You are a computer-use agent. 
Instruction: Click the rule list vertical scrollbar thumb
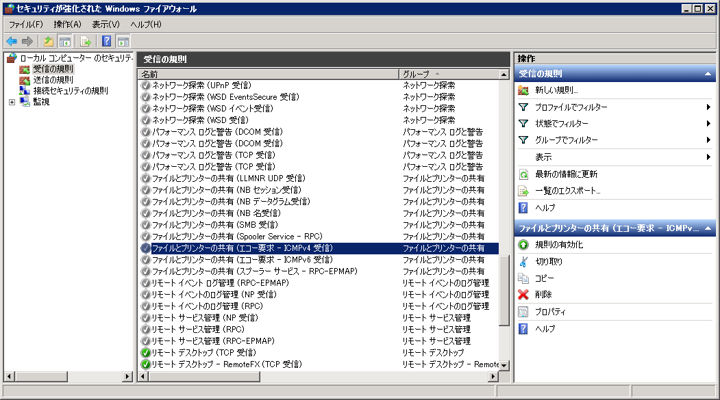click(504, 290)
